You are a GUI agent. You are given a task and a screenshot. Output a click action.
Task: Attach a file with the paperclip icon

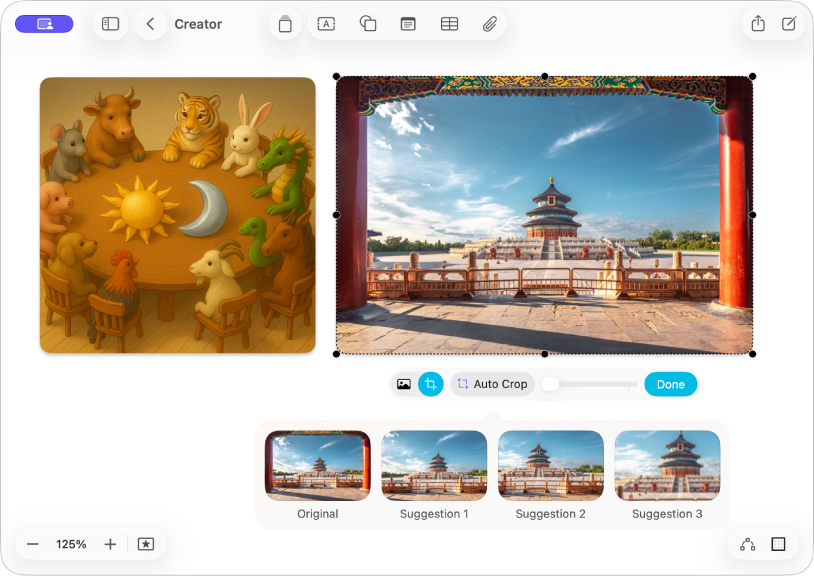[489, 24]
